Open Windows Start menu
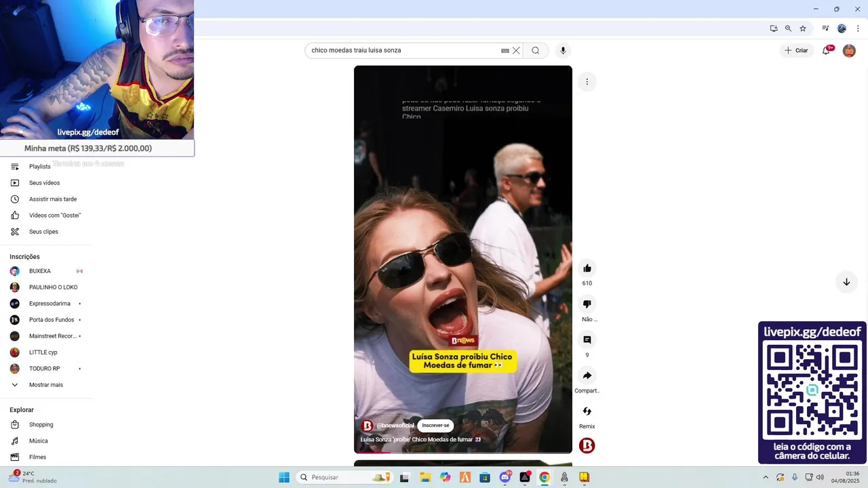The image size is (868, 488). tap(284, 477)
